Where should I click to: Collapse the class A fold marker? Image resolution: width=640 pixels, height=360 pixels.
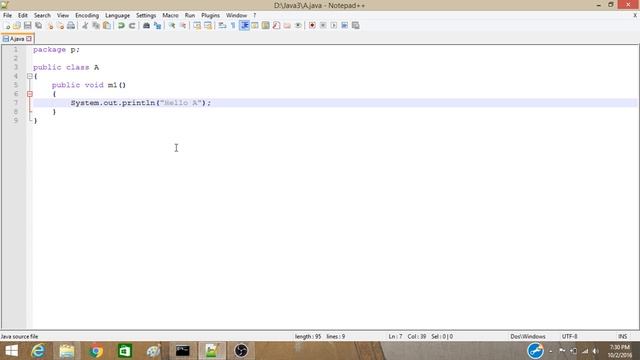[29, 76]
